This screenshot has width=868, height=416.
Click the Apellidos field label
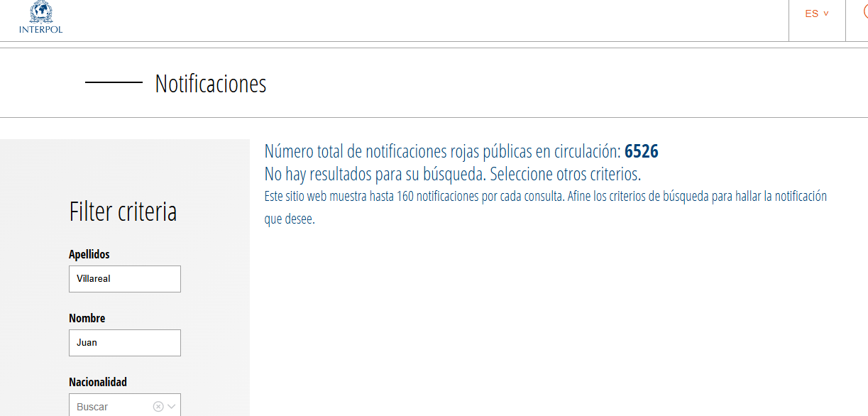(89, 254)
